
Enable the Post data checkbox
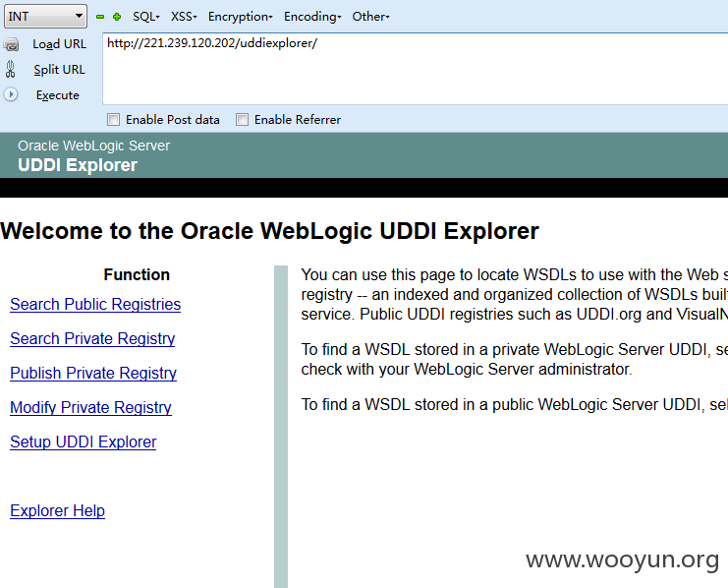[113, 119]
